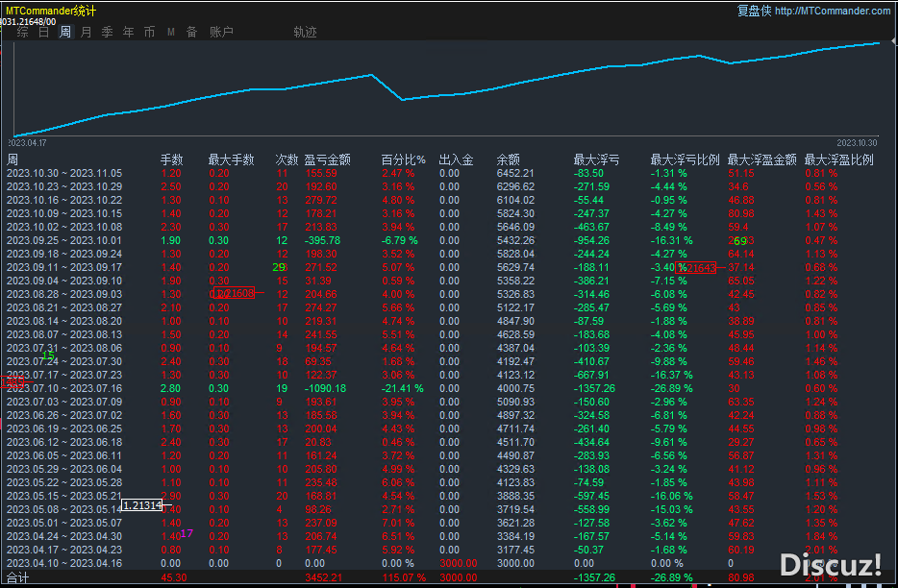Select the 2023.07.10 ~ 2023.07.16 week row
Image resolution: width=898 pixels, height=588 pixels.
pos(64,388)
